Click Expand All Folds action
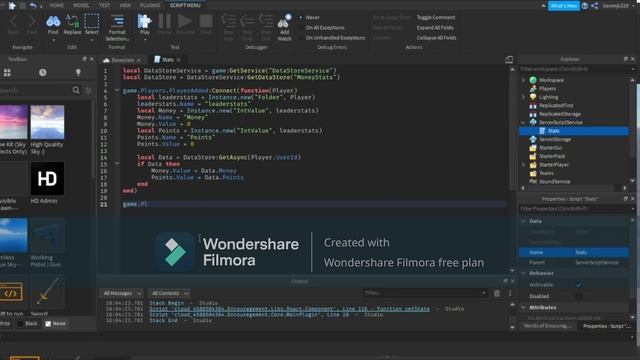 [435, 28]
